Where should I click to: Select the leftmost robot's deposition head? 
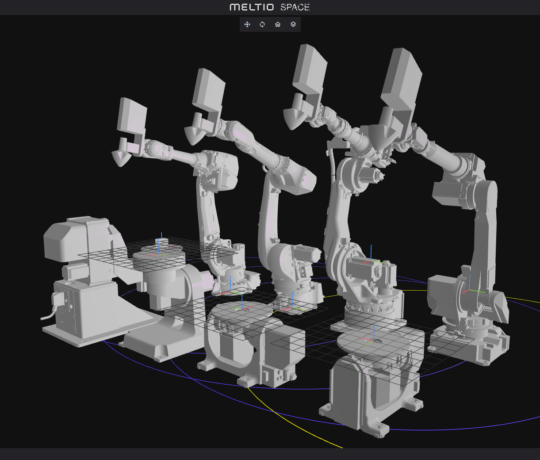[x=129, y=131]
